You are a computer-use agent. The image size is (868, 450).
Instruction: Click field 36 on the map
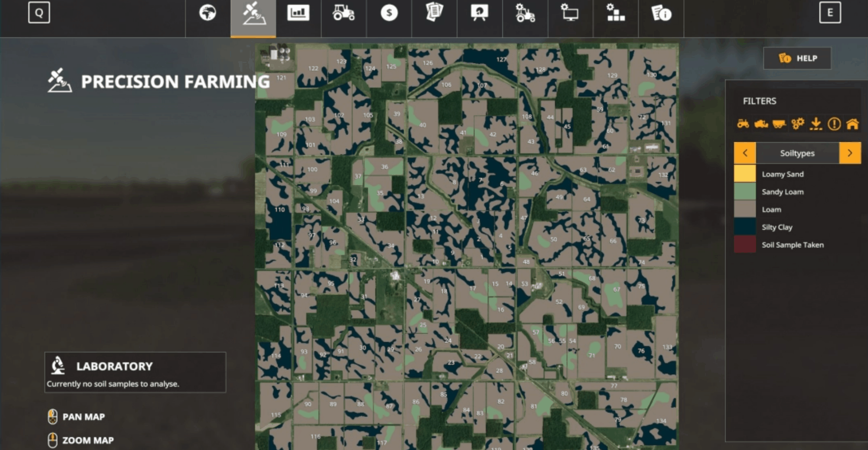coord(384,167)
